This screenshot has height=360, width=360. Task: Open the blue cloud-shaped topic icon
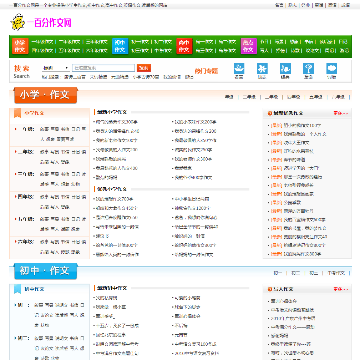[x=331, y=68]
